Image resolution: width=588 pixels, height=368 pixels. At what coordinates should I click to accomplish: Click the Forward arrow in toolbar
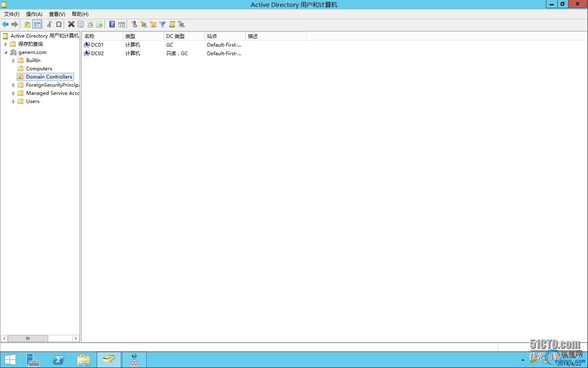15,25
